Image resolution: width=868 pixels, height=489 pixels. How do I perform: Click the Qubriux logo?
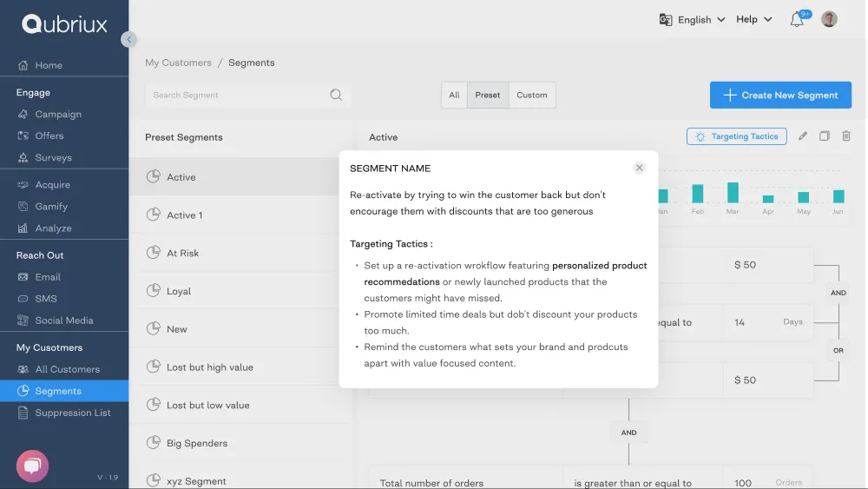tap(64, 23)
